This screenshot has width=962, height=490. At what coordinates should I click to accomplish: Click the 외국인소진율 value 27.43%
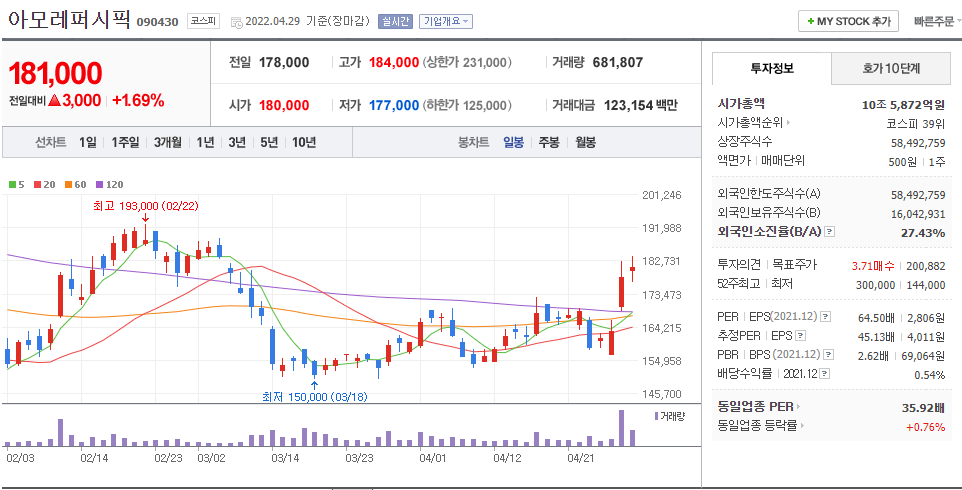923,232
